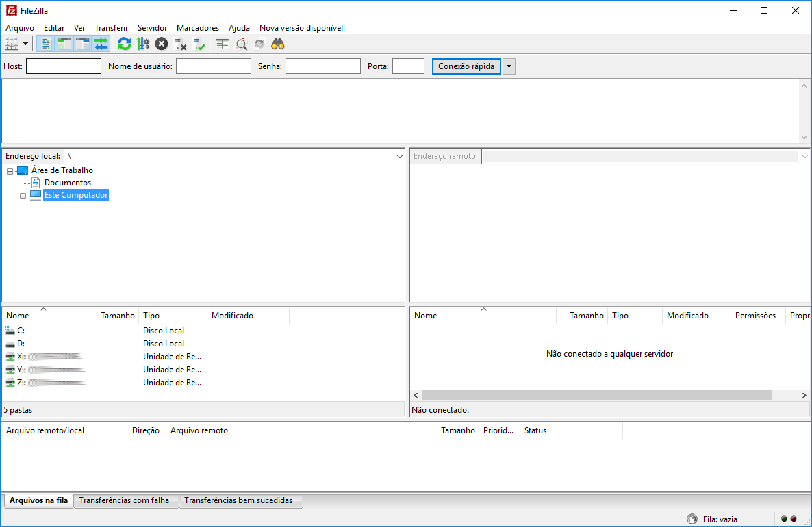
Task: Click the speed limits gauge icon
Action: click(692, 519)
